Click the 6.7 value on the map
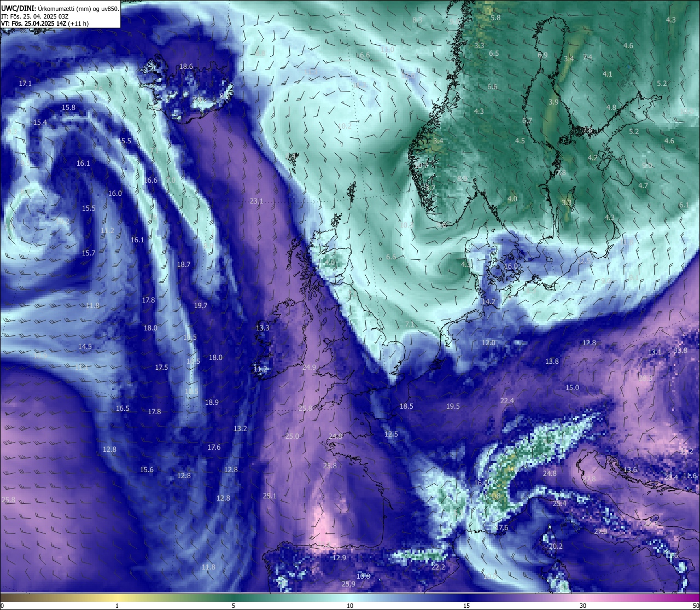Viewport: 700px width, 610px height. 527,121
